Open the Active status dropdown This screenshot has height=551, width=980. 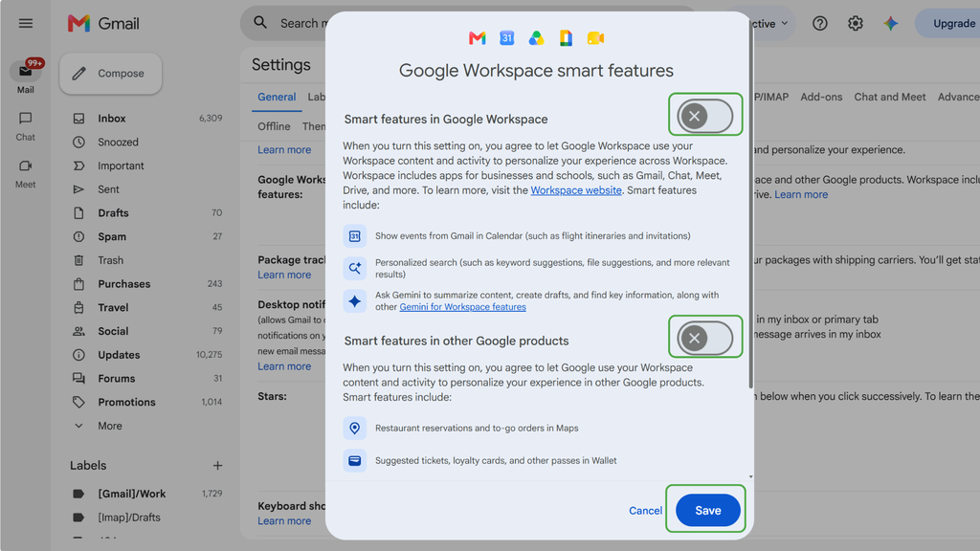coord(772,24)
